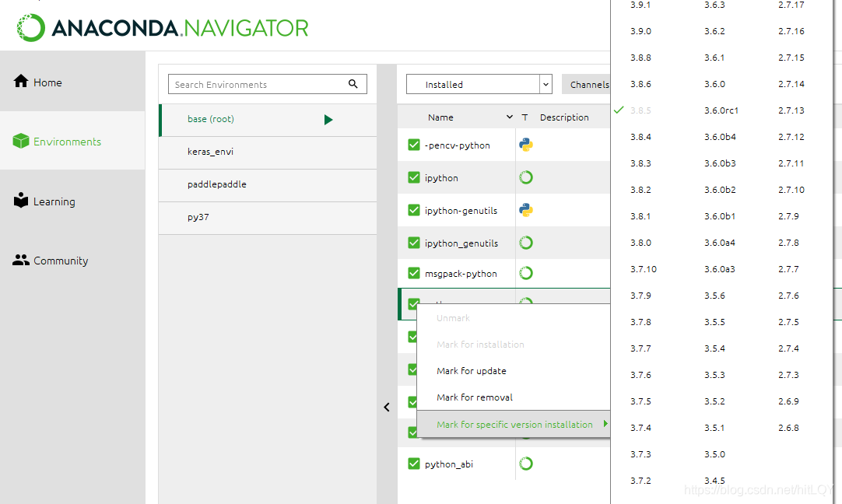Click the Python type icon for -pencv-python

click(526, 145)
